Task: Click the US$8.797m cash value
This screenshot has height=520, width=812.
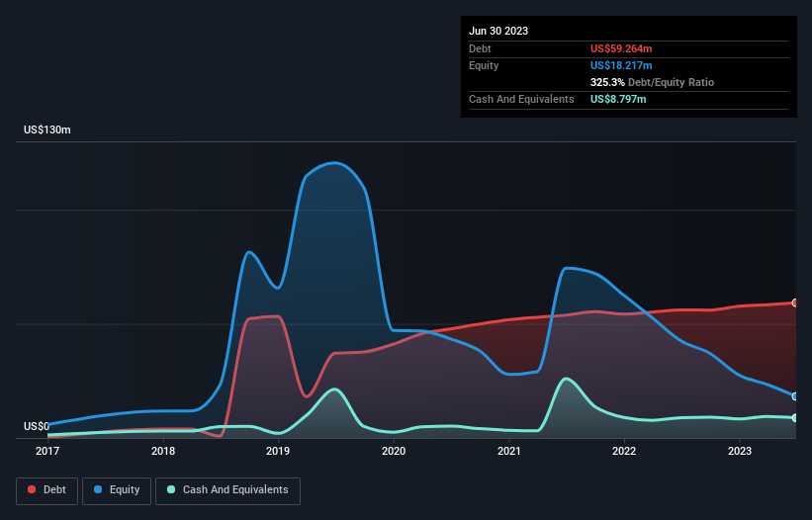Action: [618, 99]
